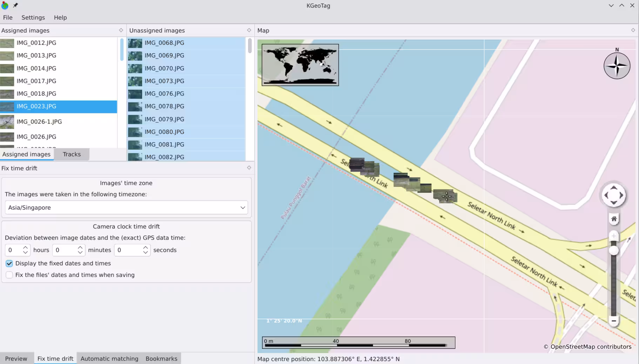
Task: Switch to the Automatic matching tab
Action: 109,358
